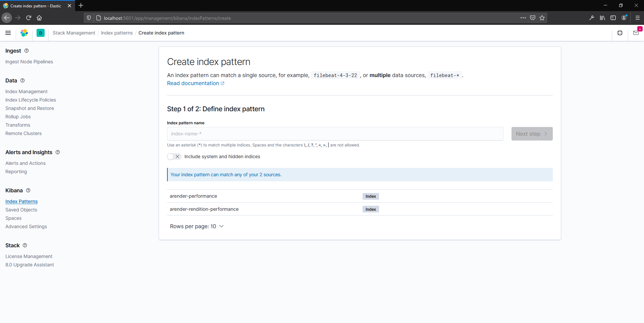This screenshot has height=323, width=644.
Task: Click the Elastic logo icon
Action: (24, 33)
